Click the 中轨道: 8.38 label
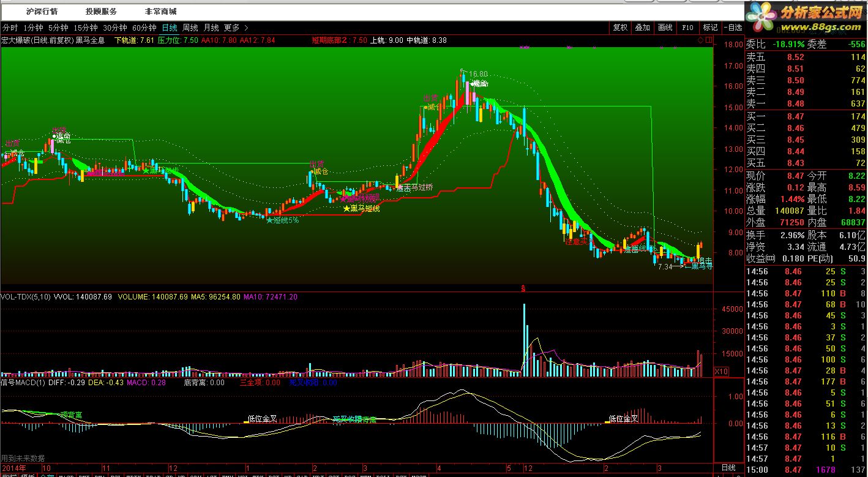 point(427,40)
